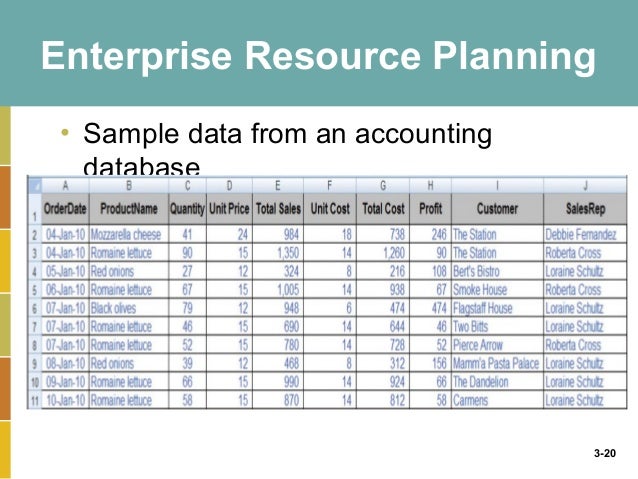
Task: Click the Debbie Fernandez cell
Action: [585, 234]
